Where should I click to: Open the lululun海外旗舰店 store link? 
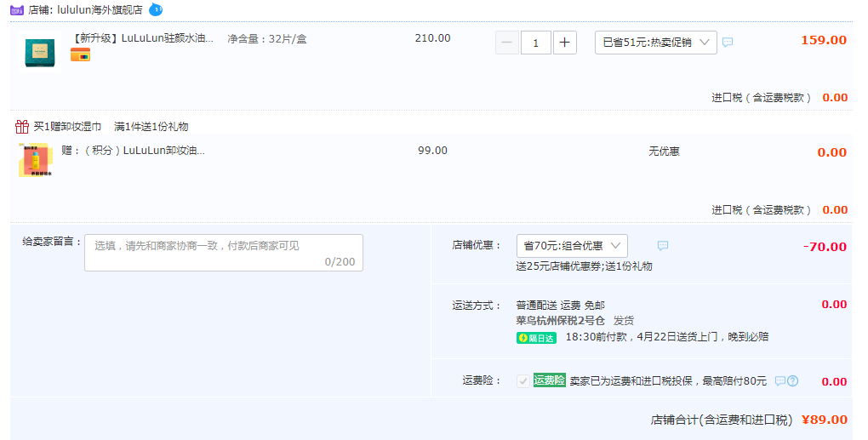click(100, 10)
